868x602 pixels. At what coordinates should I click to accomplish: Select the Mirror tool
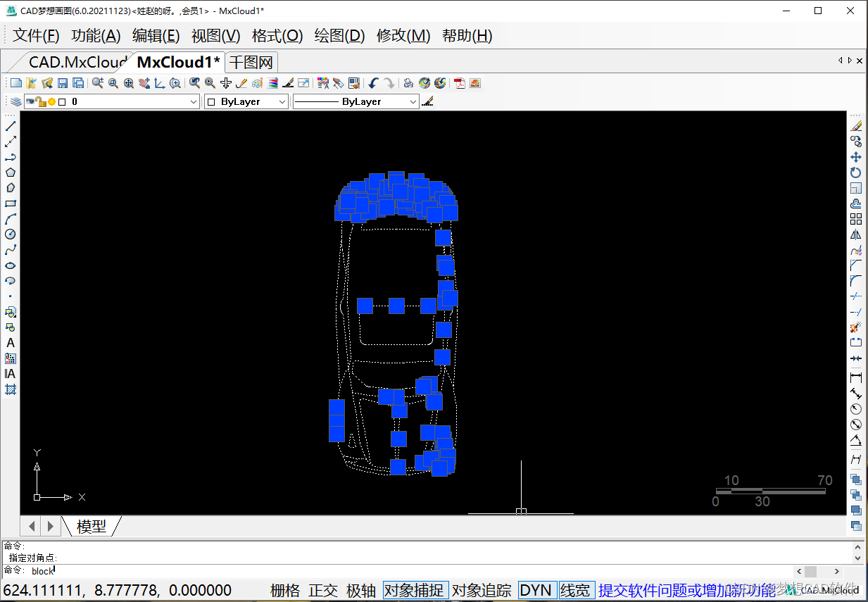tap(856, 234)
